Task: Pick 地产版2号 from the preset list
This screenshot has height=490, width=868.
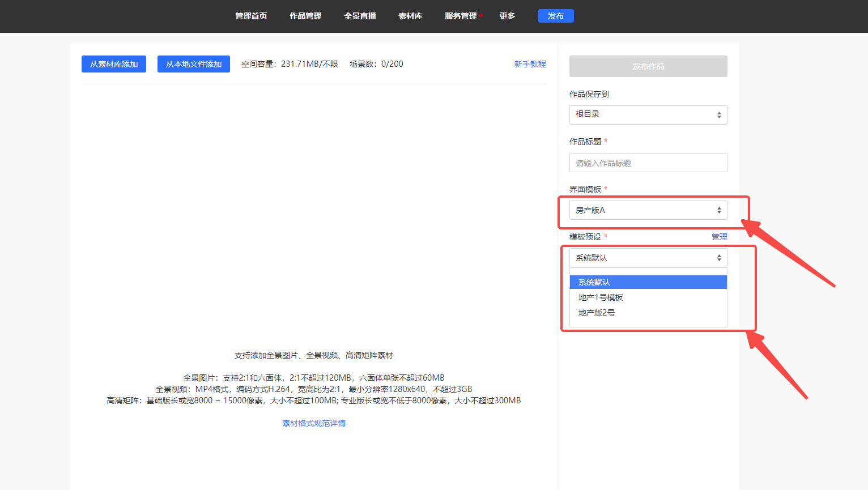Action: pos(597,313)
